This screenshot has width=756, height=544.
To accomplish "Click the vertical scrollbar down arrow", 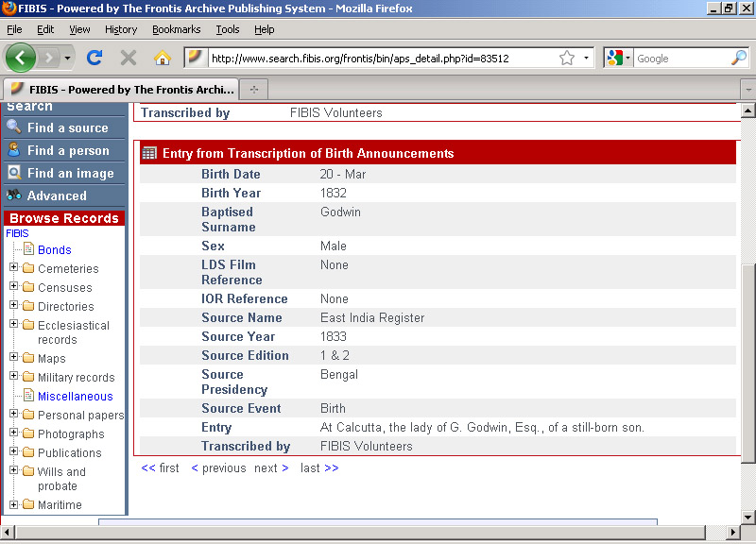I will (x=747, y=518).
